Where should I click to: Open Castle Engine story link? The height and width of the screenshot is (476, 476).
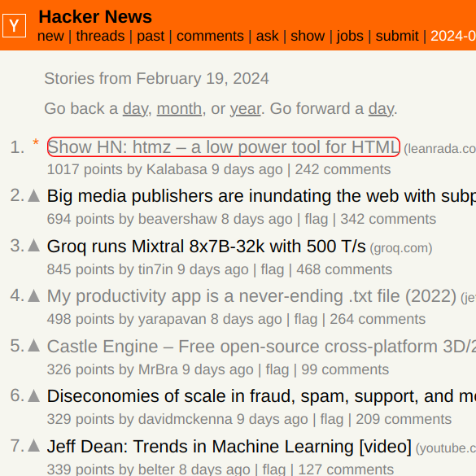pyautogui.click(x=261, y=346)
